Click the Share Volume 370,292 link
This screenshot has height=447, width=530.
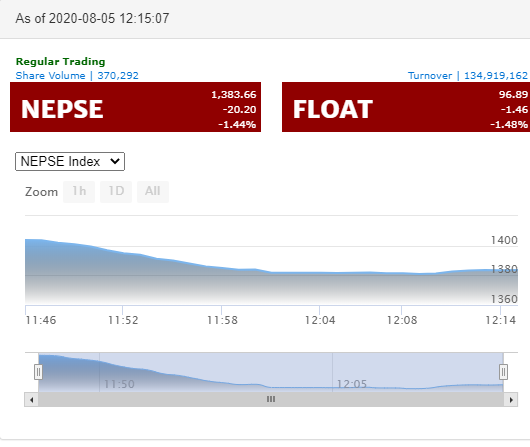click(x=77, y=75)
